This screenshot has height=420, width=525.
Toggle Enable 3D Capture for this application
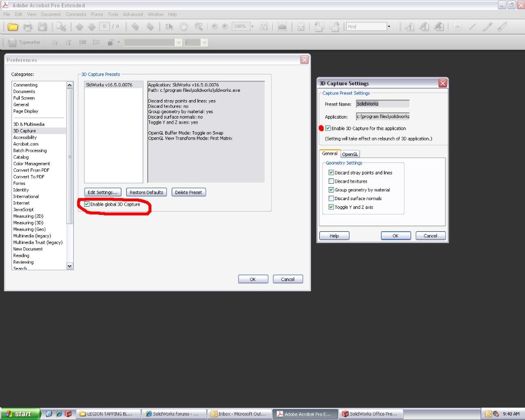(x=328, y=129)
